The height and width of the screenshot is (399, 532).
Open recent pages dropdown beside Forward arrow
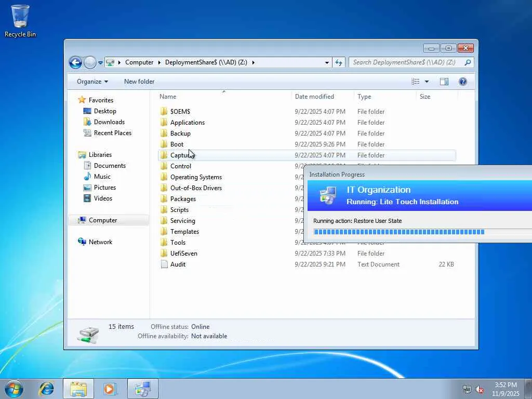pyautogui.click(x=100, y=63)
